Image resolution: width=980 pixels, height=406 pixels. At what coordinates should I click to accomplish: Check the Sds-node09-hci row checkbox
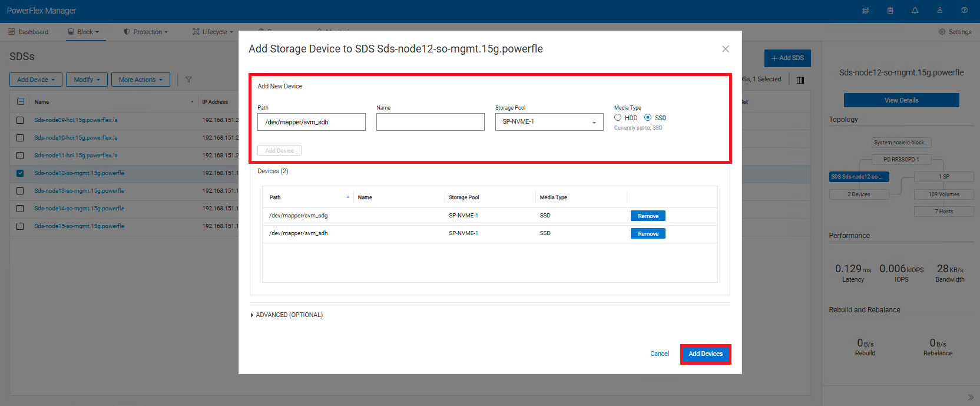(x=20, y=120)
